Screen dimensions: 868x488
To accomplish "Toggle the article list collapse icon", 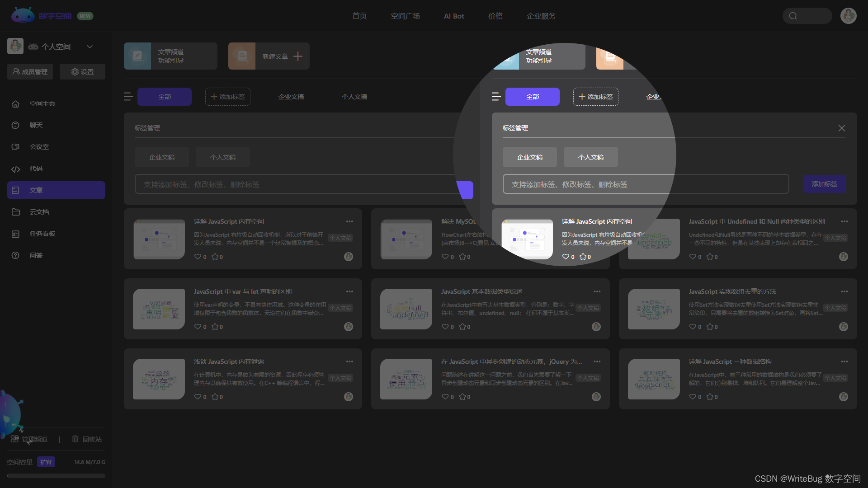I will tap(128, 97).
